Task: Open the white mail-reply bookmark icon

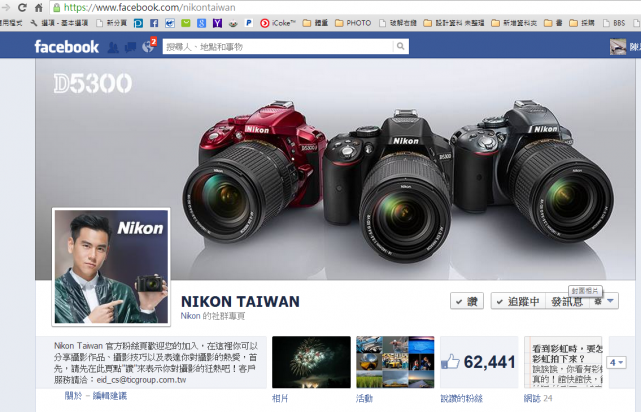Action: pyautogui.click(x=170, y=23)
